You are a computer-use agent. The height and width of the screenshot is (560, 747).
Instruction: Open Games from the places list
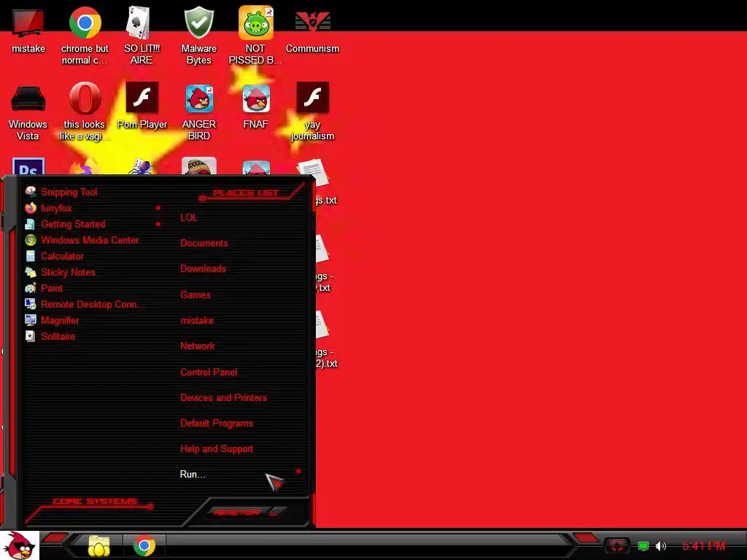pyautogui.click(x=196, y=295)
